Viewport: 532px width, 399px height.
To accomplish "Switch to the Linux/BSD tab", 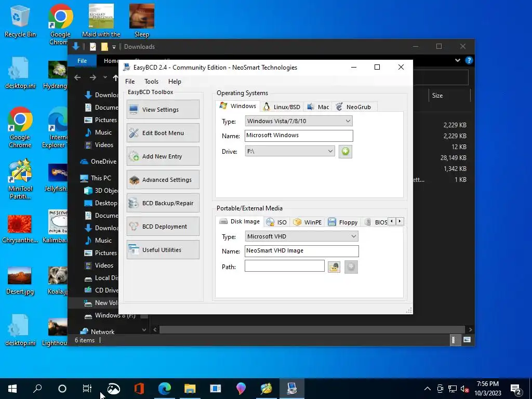I will click(282, 107).
